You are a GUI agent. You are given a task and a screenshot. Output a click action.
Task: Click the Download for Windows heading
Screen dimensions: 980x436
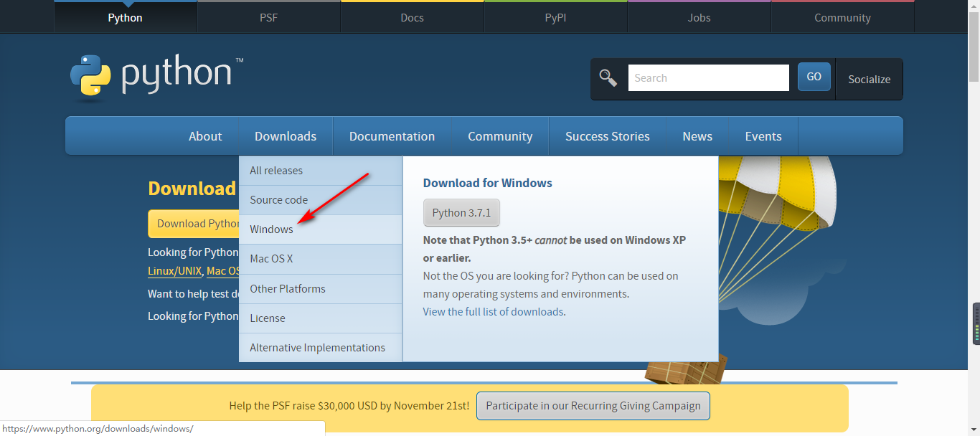coord(488,183)
